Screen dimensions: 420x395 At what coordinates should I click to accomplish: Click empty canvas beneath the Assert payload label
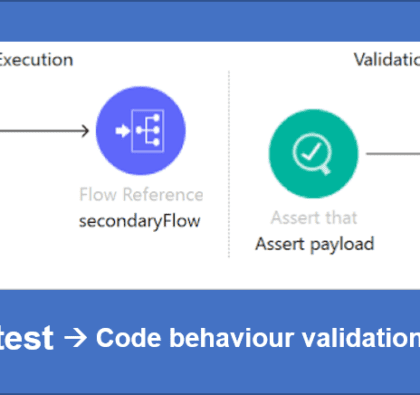tap(315, 272)
